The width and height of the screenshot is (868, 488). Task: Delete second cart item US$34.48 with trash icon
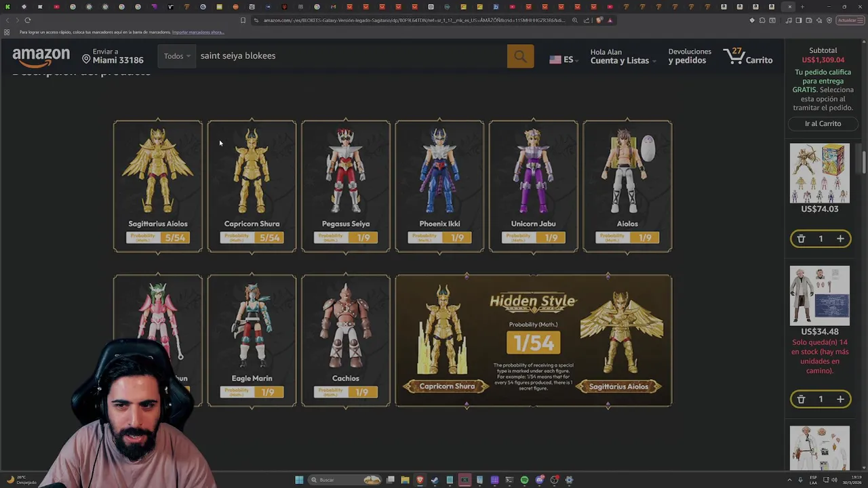(801, 399)
